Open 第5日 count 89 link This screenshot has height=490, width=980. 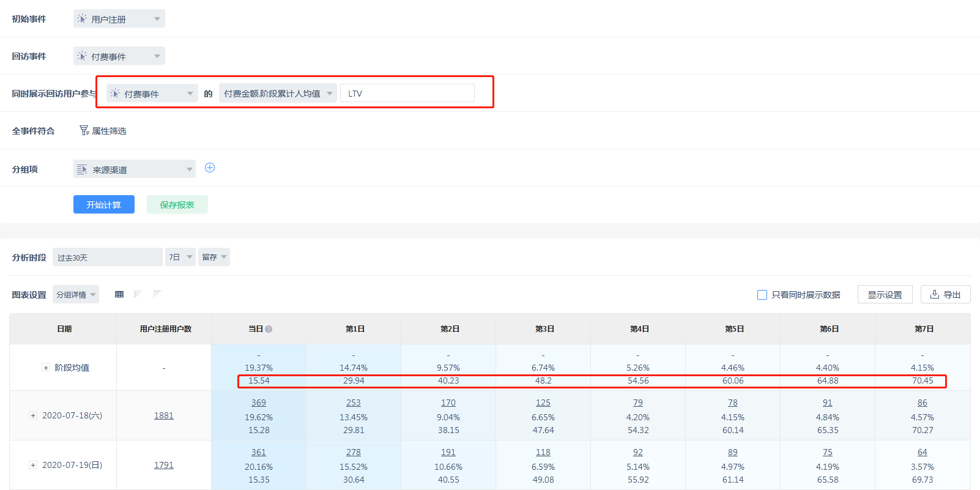point(733,452)
